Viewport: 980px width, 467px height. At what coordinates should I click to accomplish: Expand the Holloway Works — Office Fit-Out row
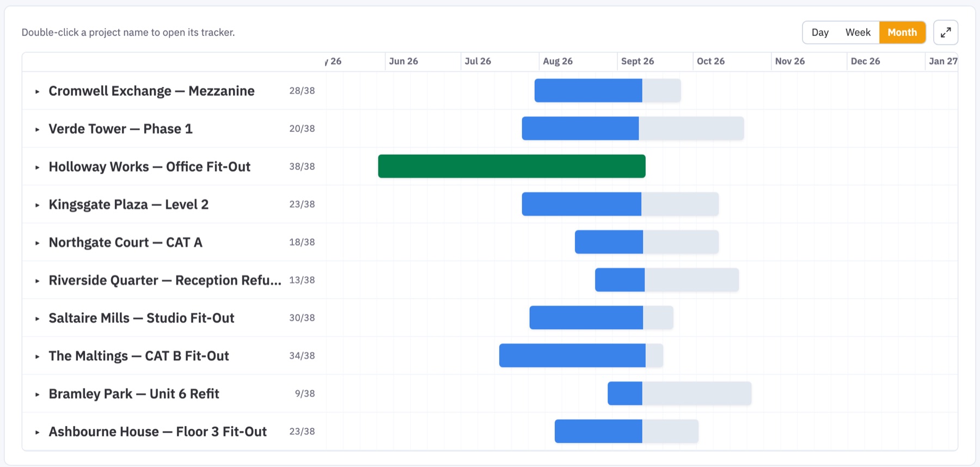coord(37,167)
